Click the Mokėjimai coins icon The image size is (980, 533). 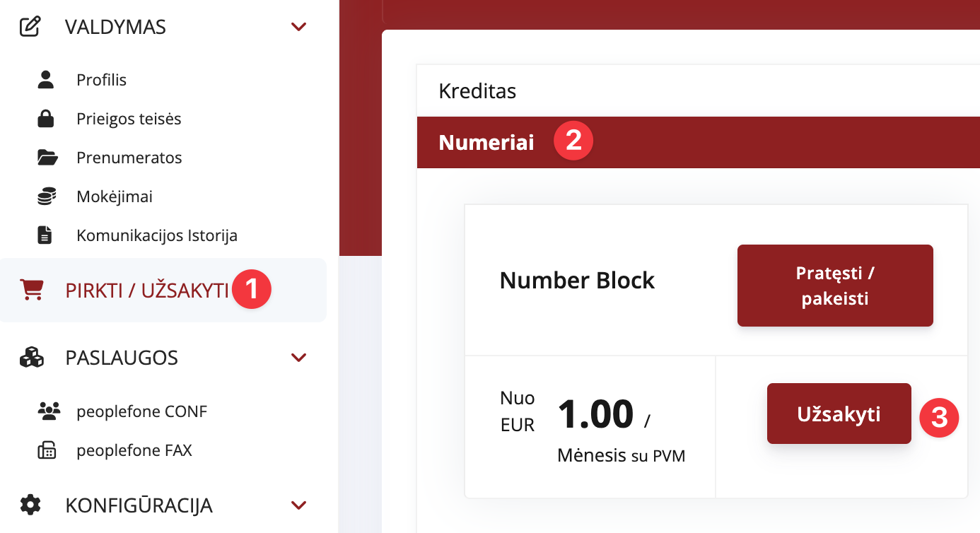click(x=46, y=197)
